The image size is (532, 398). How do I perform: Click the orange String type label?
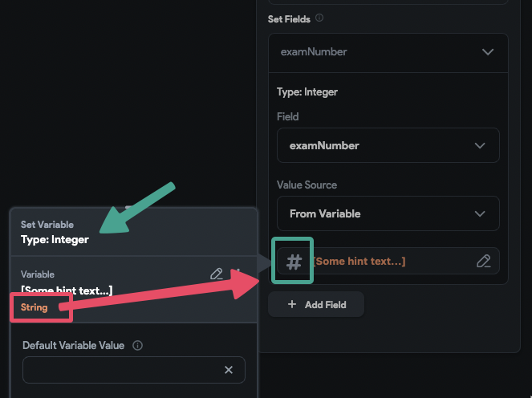(x=35, y=307)
